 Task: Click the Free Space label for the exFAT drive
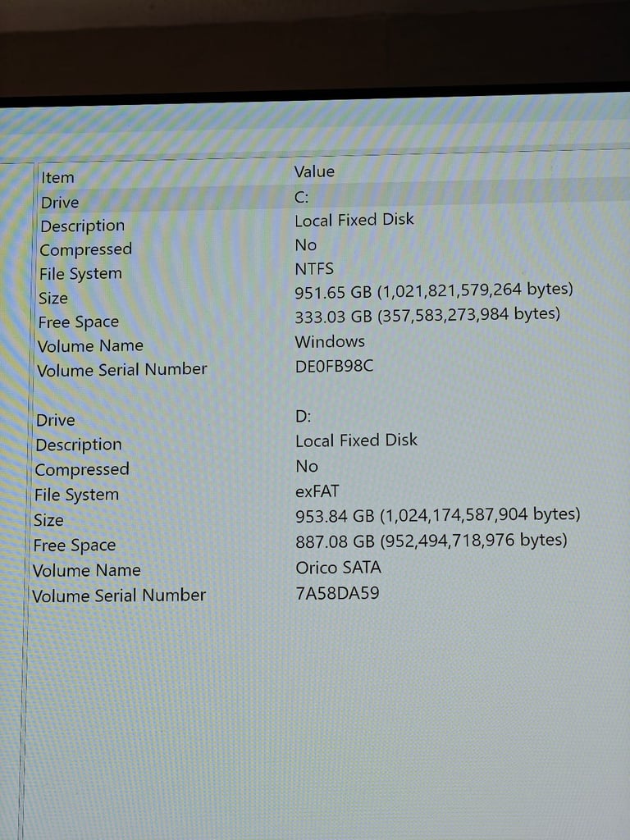tap(75, 546)
